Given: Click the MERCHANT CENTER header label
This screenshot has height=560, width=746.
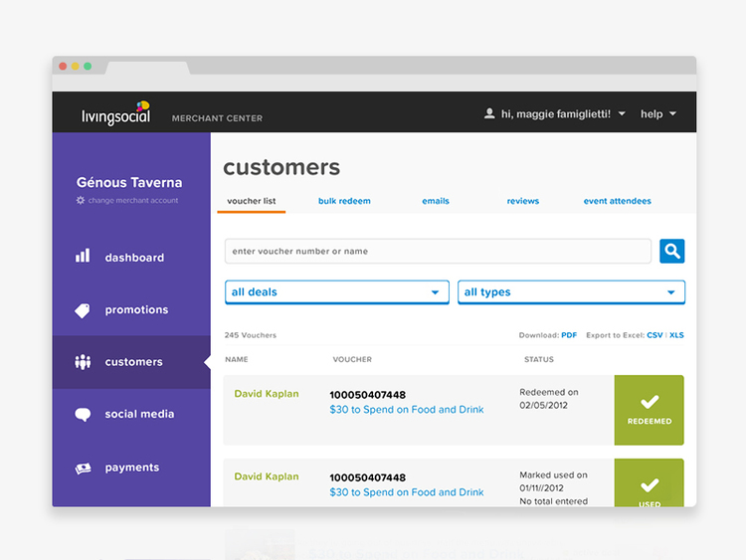Looking at the screenshot, I should 217,118.
